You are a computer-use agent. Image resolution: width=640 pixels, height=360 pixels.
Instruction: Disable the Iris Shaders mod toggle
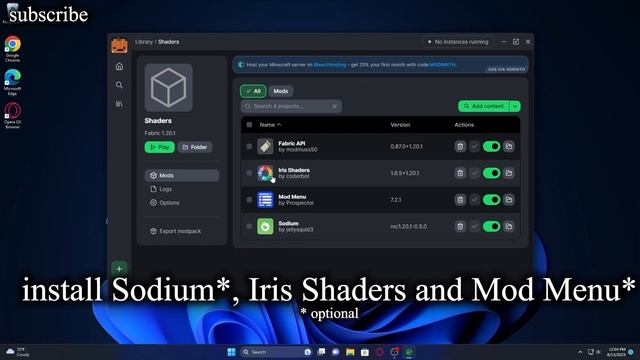click(x=491, y=173)
